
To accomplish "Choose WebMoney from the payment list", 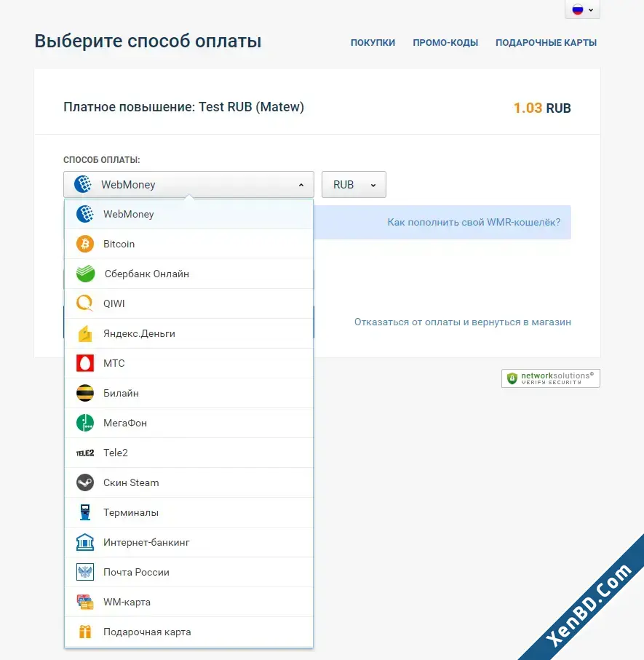I will pyautogui.click(x=188, y=214).
